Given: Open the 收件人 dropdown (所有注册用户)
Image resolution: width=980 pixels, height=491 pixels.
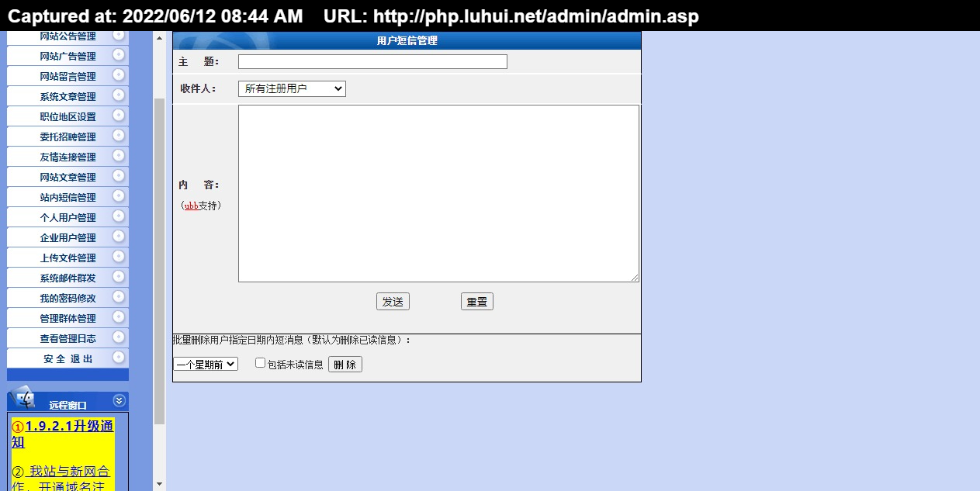Looking at the screenshot, I should pyautogui.click(x=292, y=89).
